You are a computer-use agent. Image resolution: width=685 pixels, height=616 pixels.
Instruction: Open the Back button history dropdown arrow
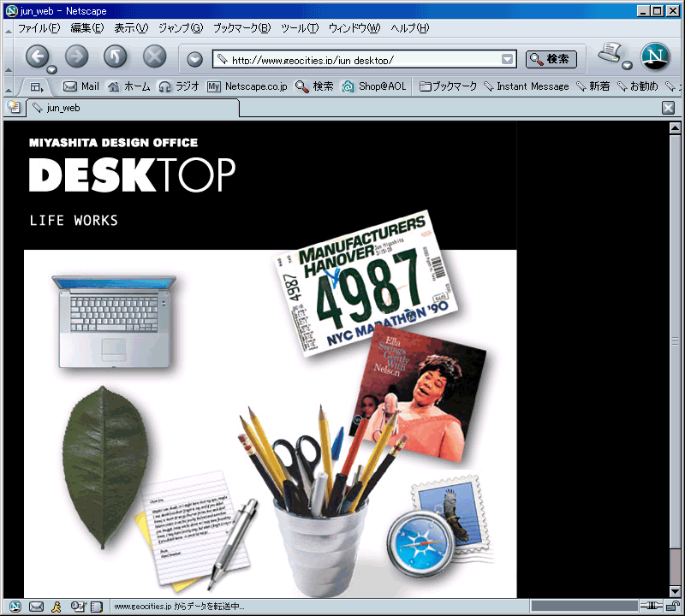52,69
